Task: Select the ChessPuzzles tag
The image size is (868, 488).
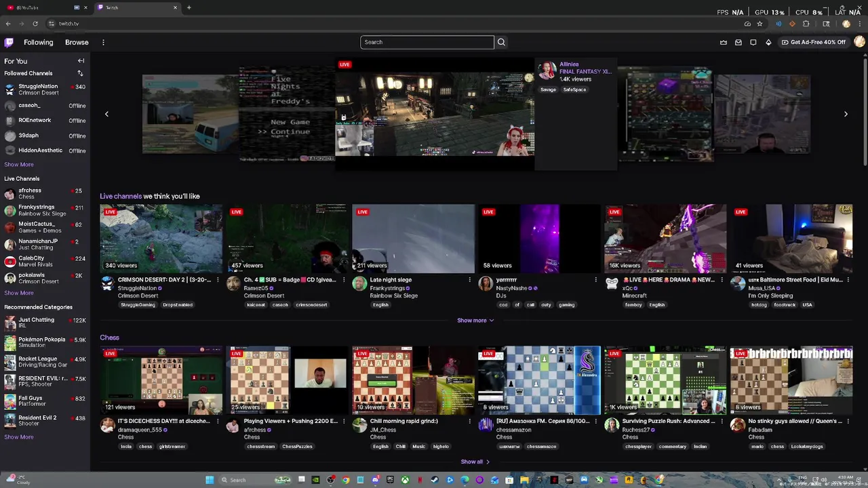Action: tap(297, 447)
